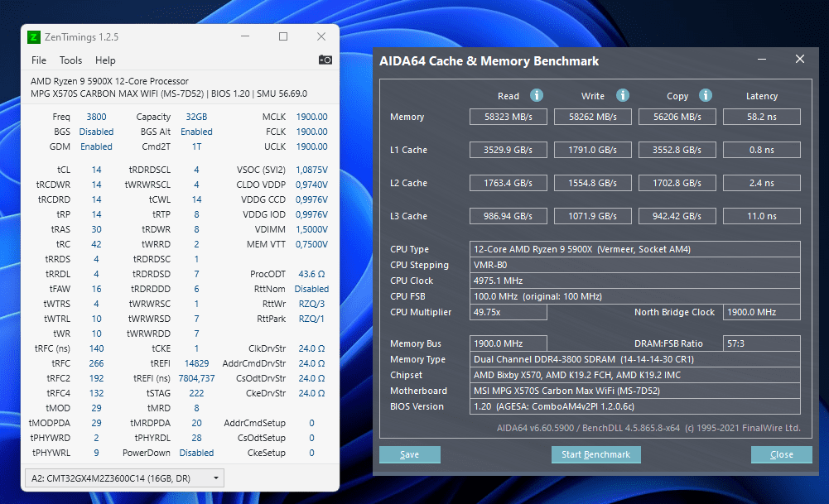Click the tCL value 14
The width and height of the screenshot is (829, 504).
click(96, 170)
